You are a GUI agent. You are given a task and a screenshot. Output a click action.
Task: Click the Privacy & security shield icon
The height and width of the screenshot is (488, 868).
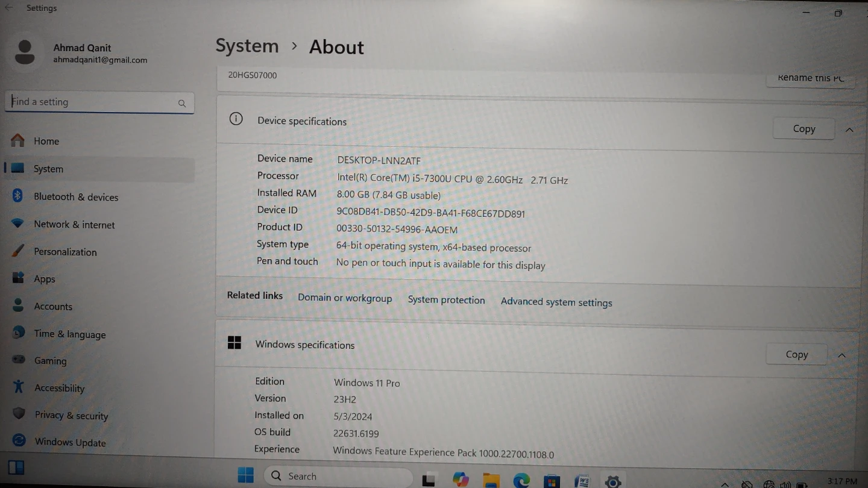(x=19, y=414)
